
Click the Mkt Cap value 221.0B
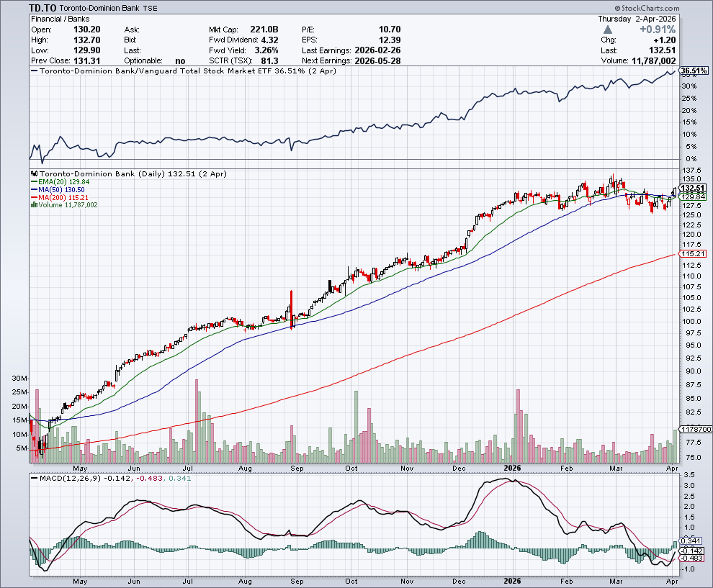pos(264,30)
